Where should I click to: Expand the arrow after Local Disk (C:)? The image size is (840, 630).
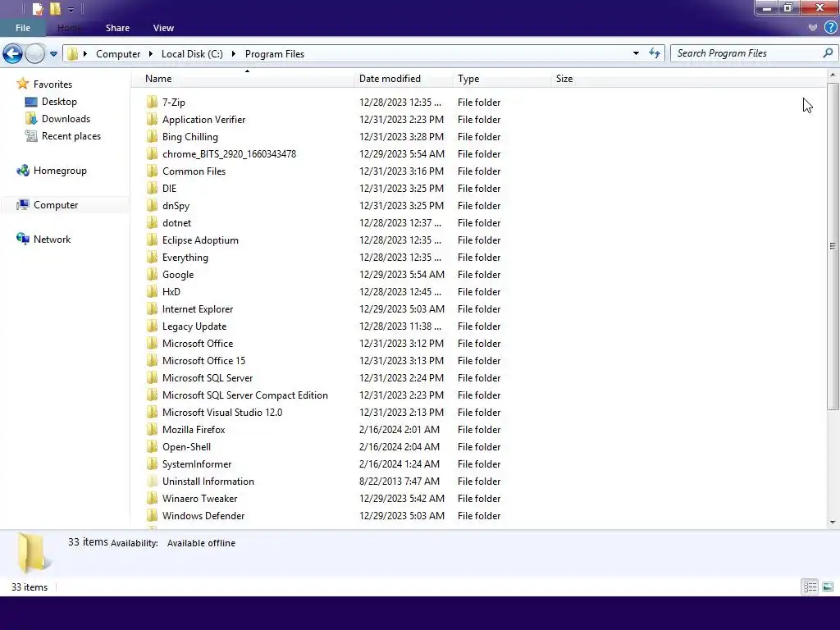(x=234, y=53)
